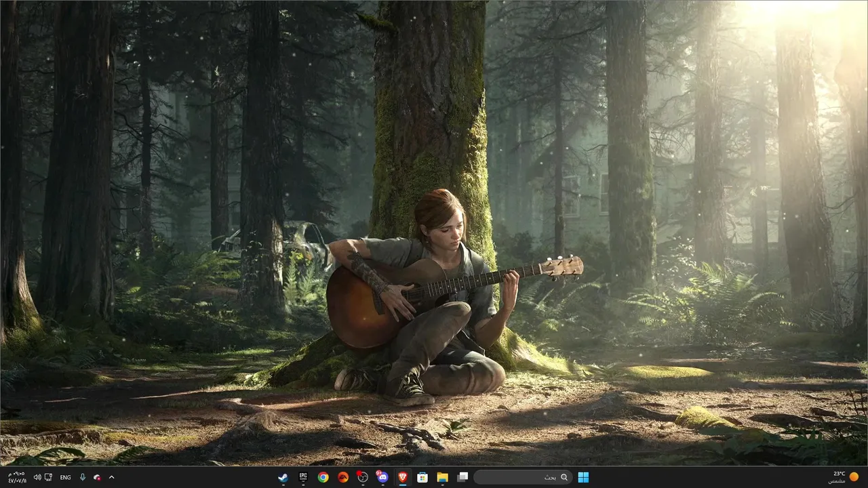This screenshot has height=488, width=868.
Task: Open the volume speaker icon
Action: (37, 477)
